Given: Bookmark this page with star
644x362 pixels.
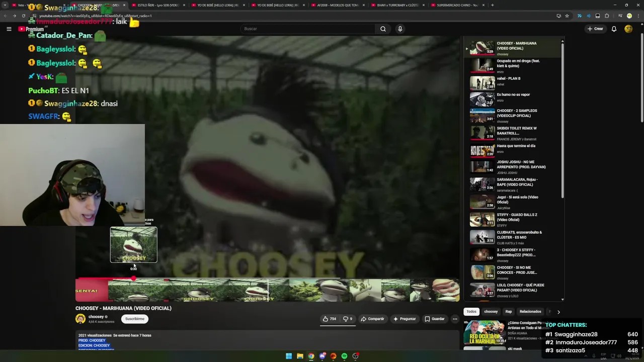Looking at the screenshot, I should click(567, 16).
